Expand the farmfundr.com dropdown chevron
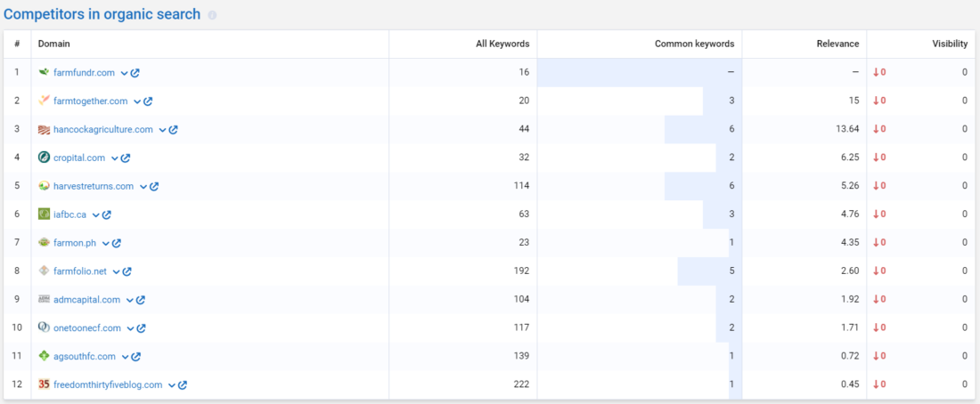The height and width of the screenshot is (404, 980). click(125, 73)
